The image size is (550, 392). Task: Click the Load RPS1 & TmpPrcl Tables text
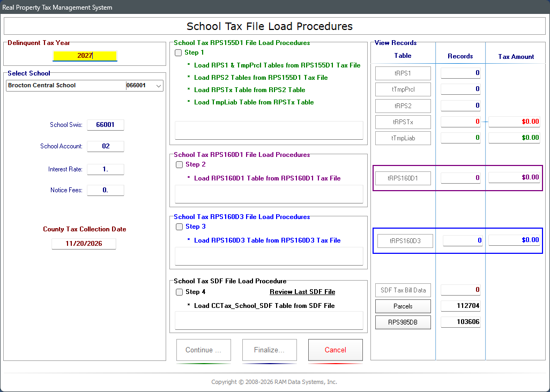pyautogui.click(x=277, y=65)
